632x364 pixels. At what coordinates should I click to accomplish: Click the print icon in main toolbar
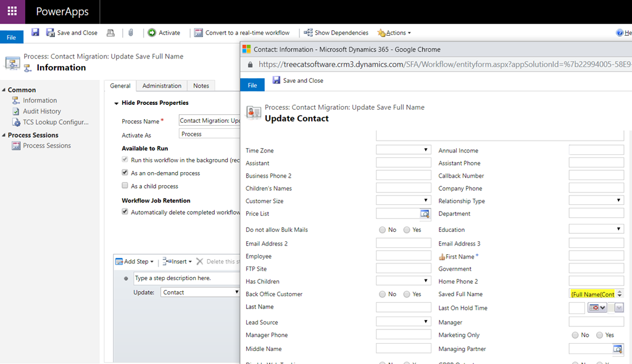click(110, 33)
